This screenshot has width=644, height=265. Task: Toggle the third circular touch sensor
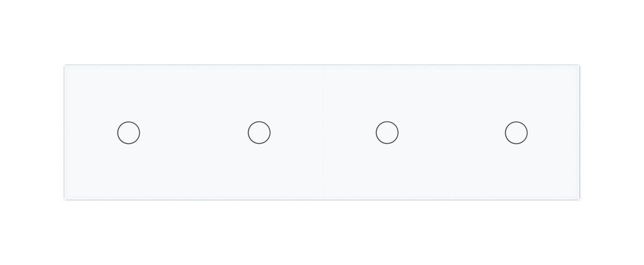pos(387,132)
